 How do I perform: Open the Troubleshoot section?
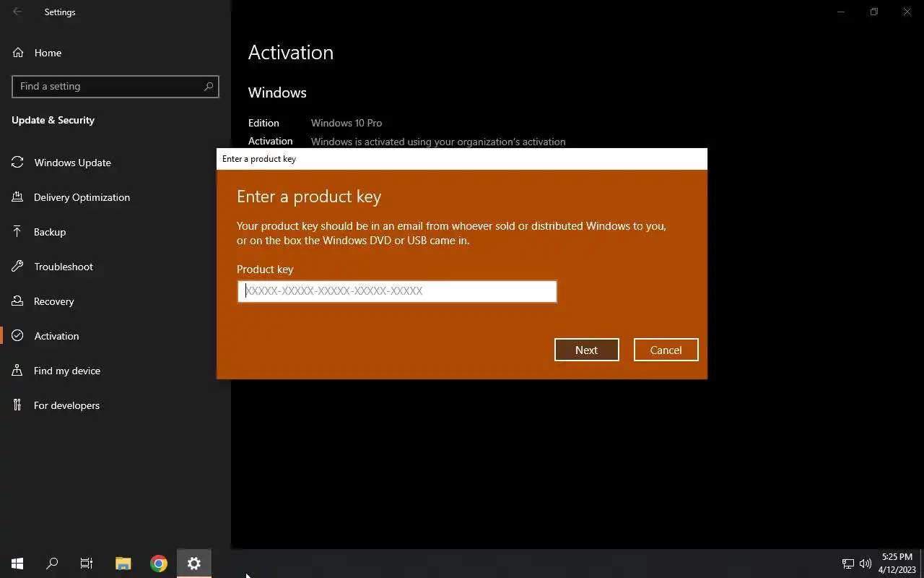click(x=115, y=267)
